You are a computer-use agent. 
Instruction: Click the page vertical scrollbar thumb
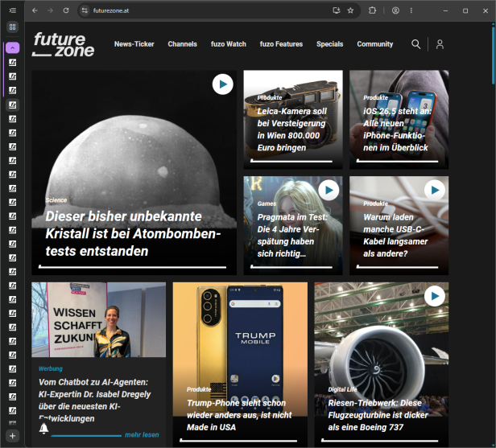point(493,55)
